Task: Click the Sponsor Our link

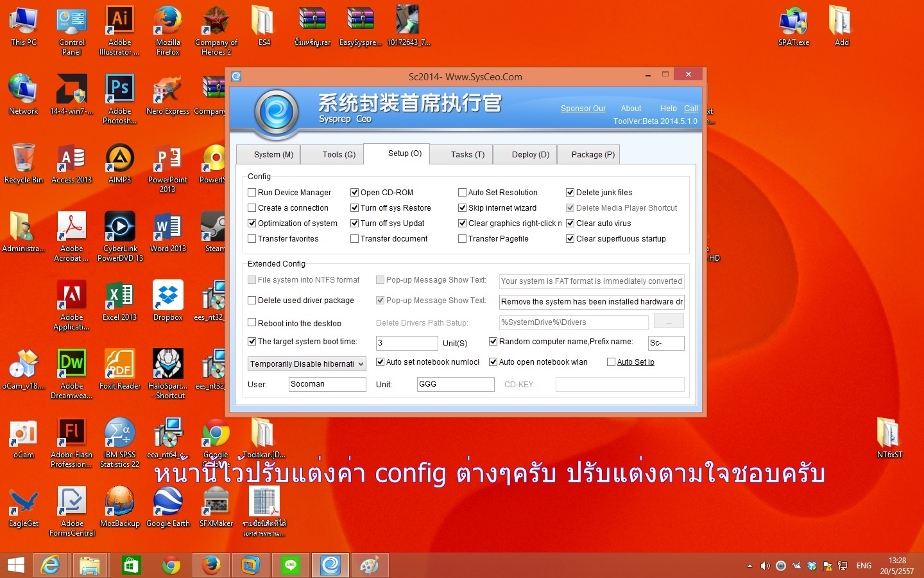Action: point(583,109)
